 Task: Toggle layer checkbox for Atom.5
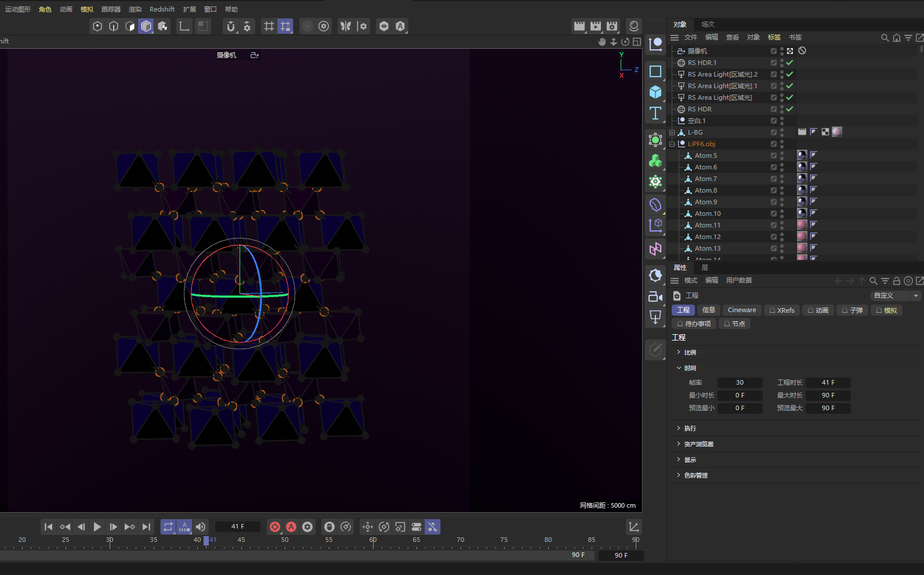tap(774, 155)
